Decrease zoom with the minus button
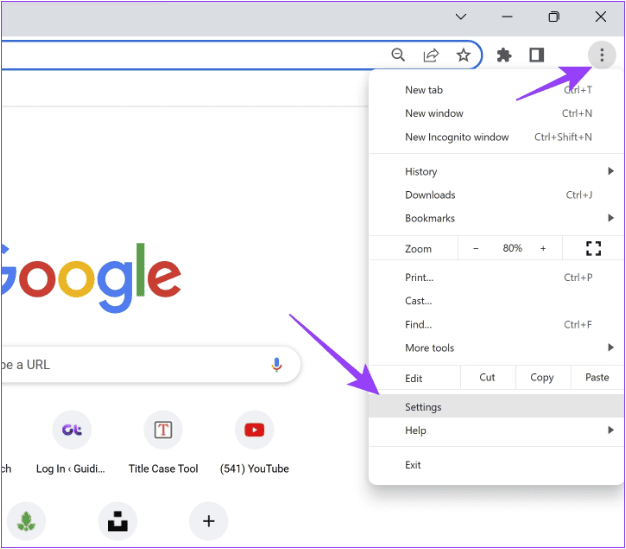The image size is (626, 549). (476, 248)
